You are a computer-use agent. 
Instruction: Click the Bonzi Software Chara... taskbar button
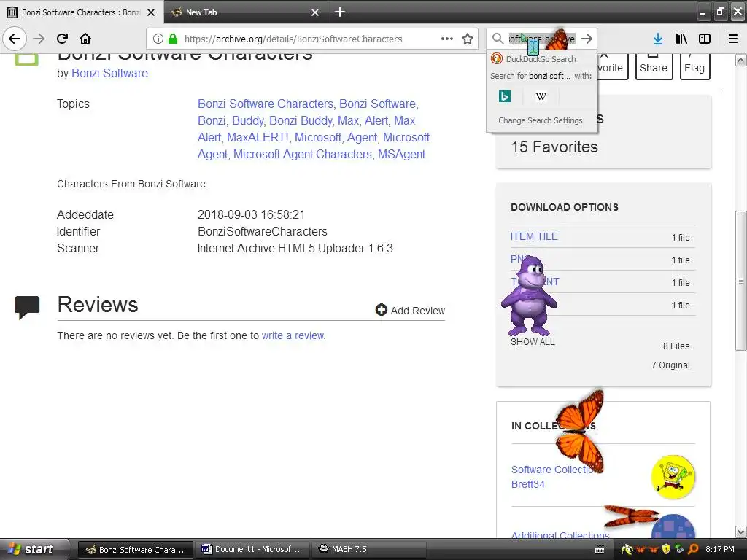click(136, 549)
